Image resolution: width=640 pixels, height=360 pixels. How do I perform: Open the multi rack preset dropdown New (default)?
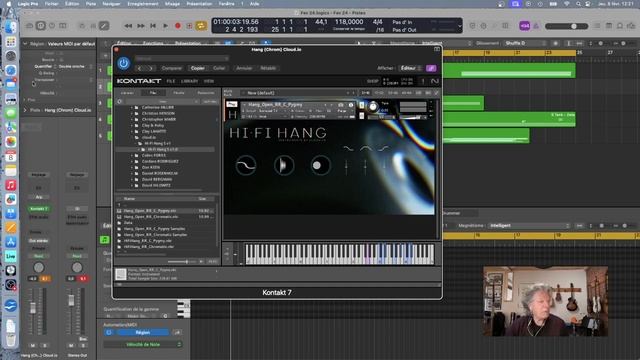pyautogui.click(x=298, y=93)
